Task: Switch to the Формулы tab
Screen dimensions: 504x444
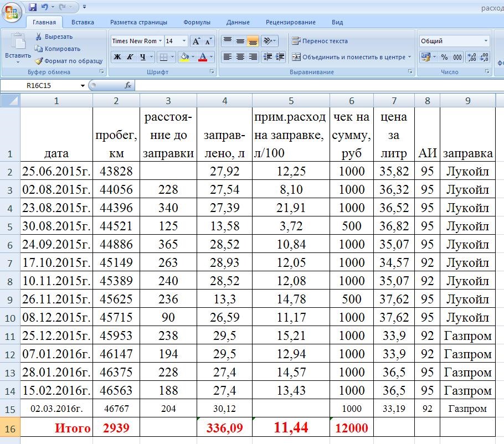Action: click(197, 23)
